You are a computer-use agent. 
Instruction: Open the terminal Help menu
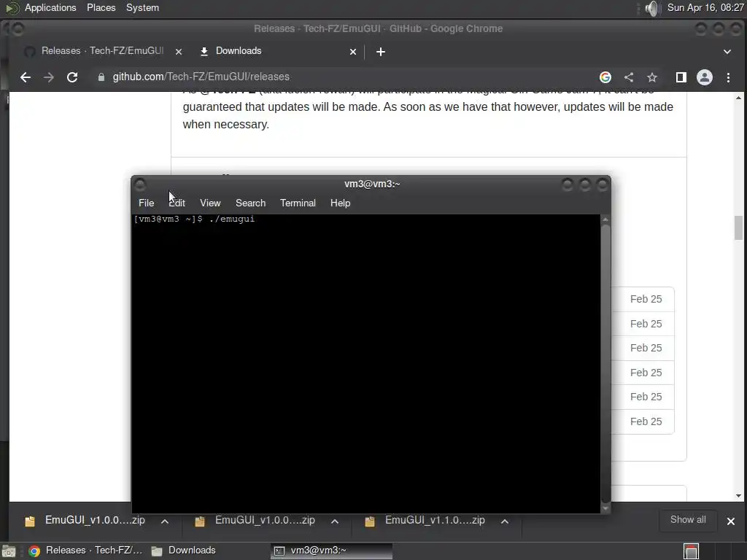(340, 203)
